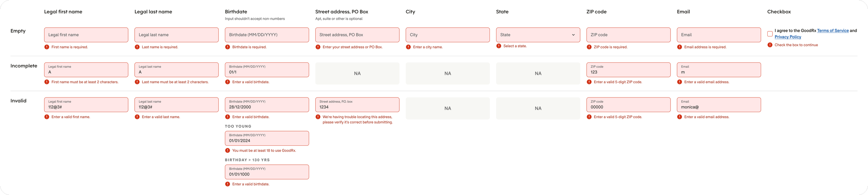Viewport: 868px width, 195px height.
Task: Click the empty Email input field
Action: [x=719, y=35]
